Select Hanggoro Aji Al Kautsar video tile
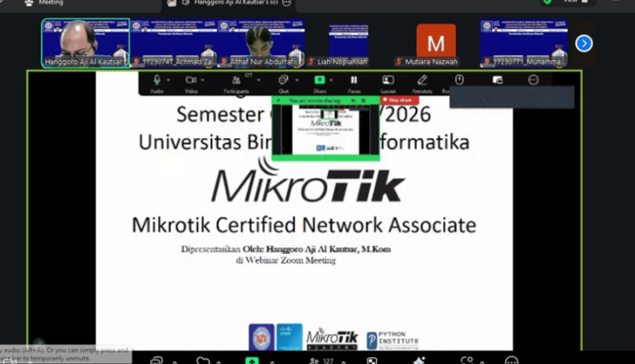The width and height of the screenshot is (635, 364). click(86, 43)
